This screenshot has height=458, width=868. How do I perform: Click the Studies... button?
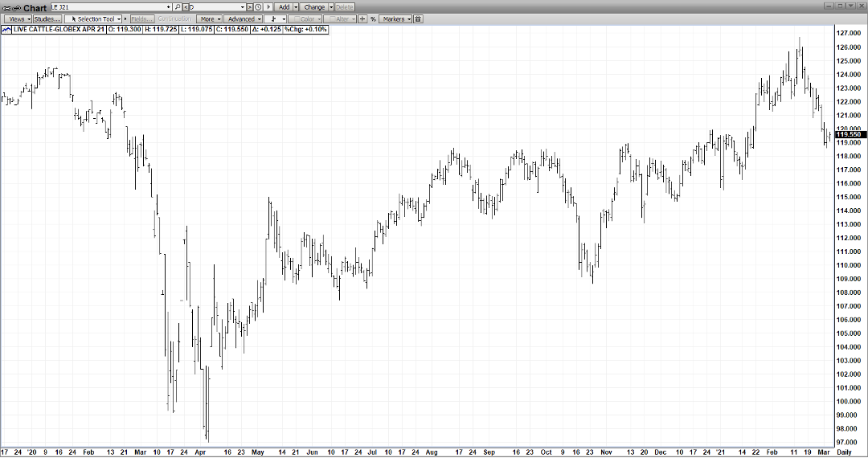point(47,18)
